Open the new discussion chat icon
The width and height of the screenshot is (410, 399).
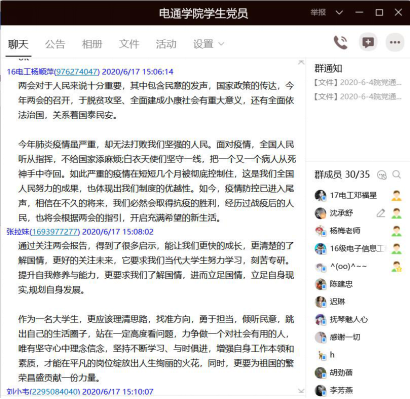point(368,42)
